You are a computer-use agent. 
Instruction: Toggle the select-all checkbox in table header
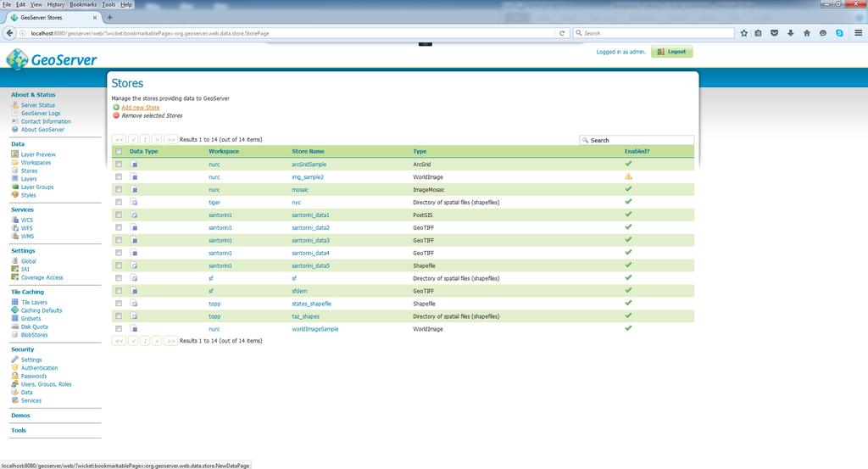119,151
